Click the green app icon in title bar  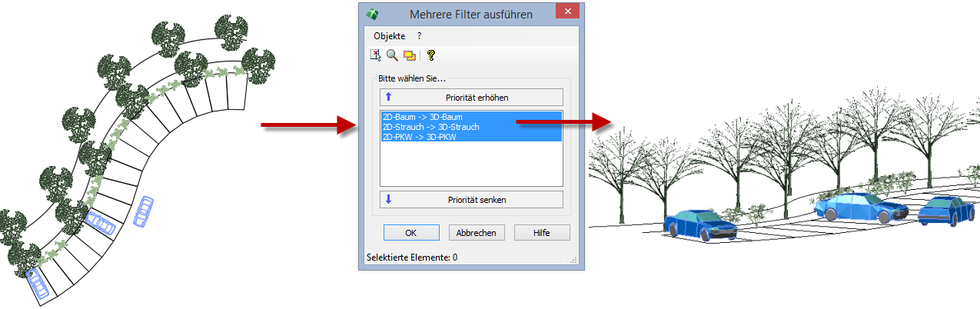tap(373, 15)
